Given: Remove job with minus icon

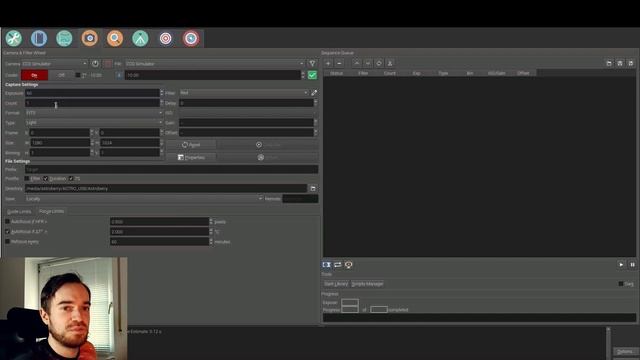Looking at the screenshot, I should pyautogui.click(x=339, y=63).
